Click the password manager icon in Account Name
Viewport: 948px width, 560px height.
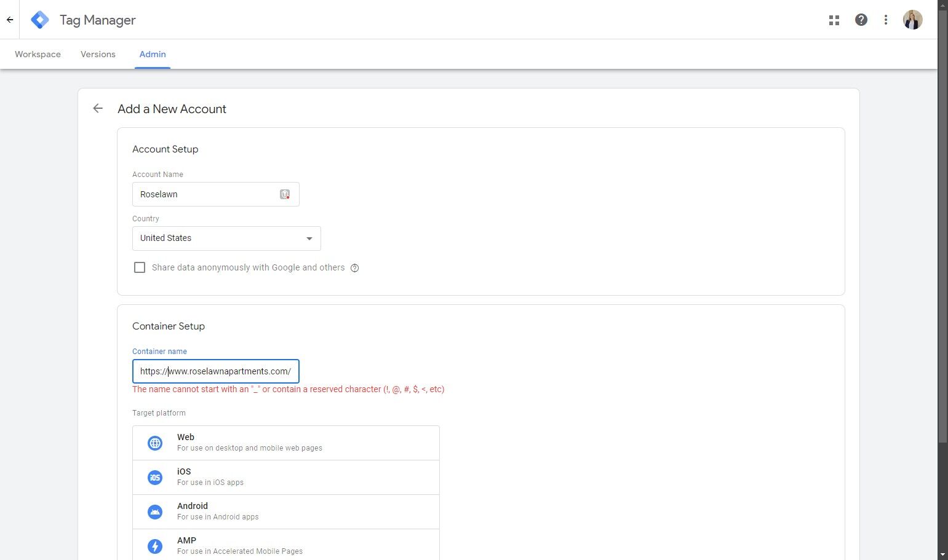(285, 194)
